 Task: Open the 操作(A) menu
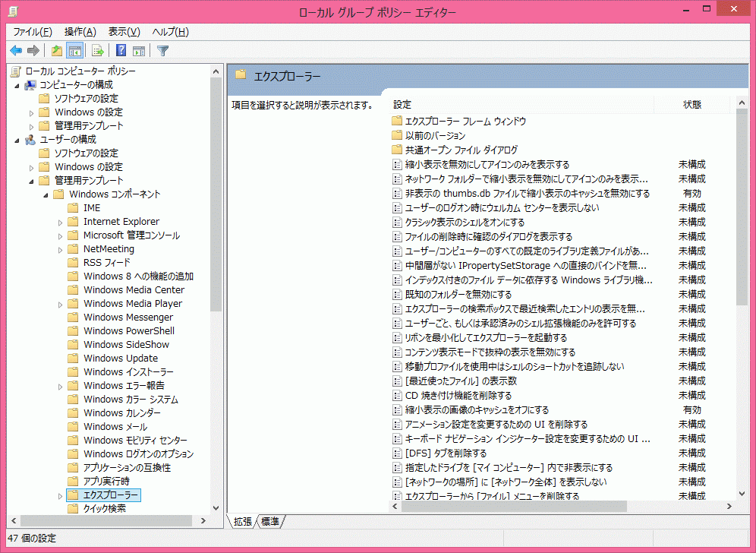pyautogui.click(x=80, y=32)
